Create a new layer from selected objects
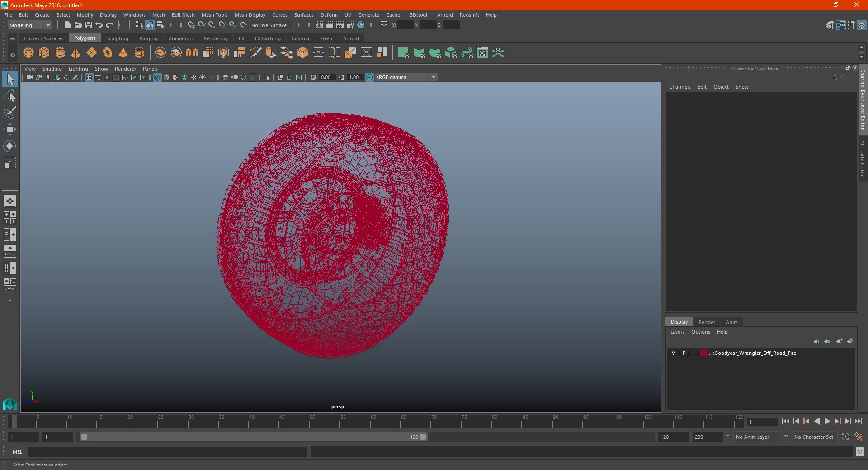 pyautogui.click(x=850, y=341)
